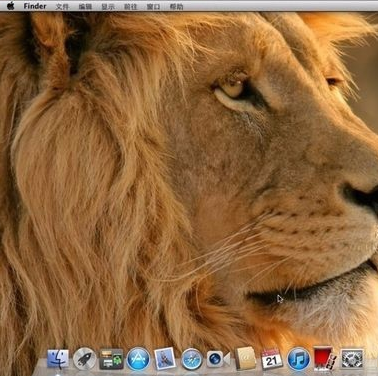Open Photo Booth red curtain icon

pos(325,359)
